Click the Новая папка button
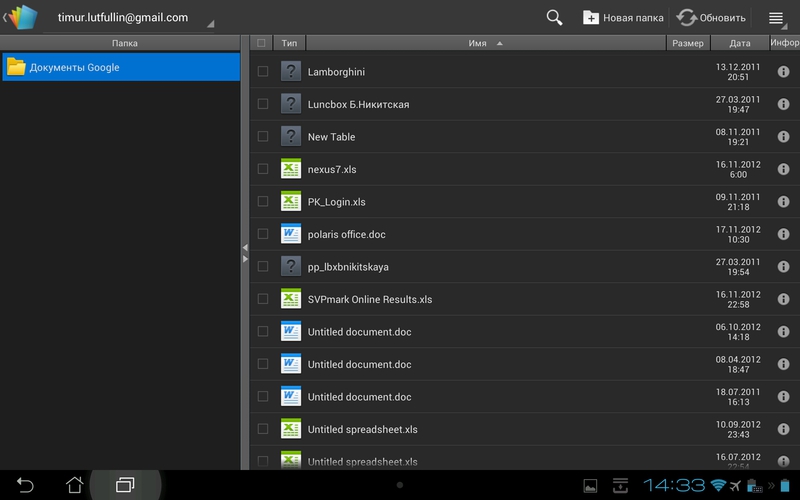 click(623, 18)
